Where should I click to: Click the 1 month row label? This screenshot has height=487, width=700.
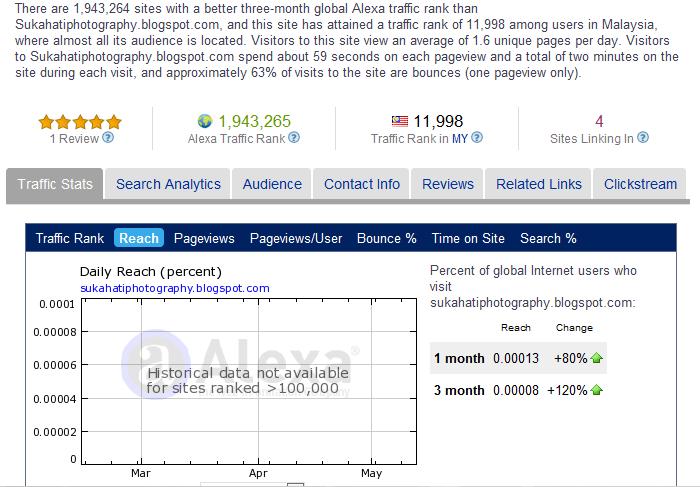[x=459, y=358]
